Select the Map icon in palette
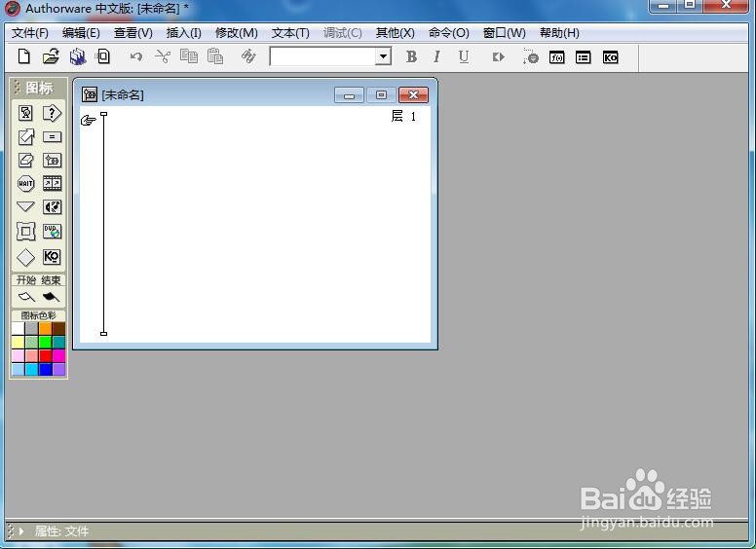Image resolution: width=756 pixels, height=549 pixels. pyautogui.click(x=52, y=160)
